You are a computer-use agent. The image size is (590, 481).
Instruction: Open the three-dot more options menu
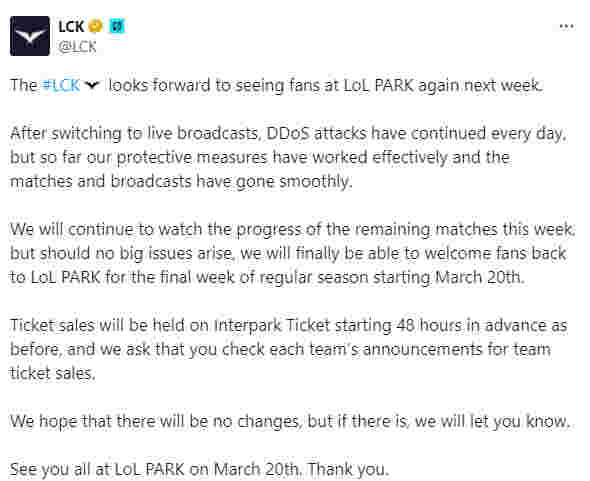click(566, 26)
